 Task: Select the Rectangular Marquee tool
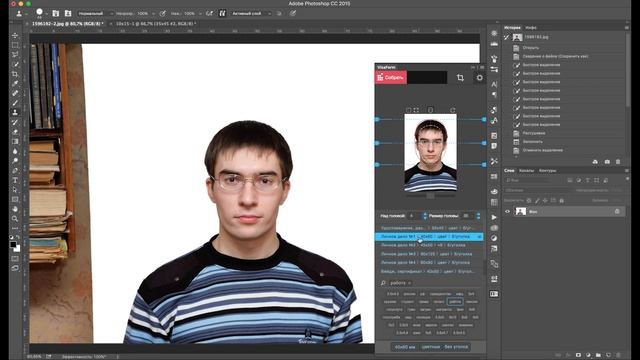click(15, 45)
